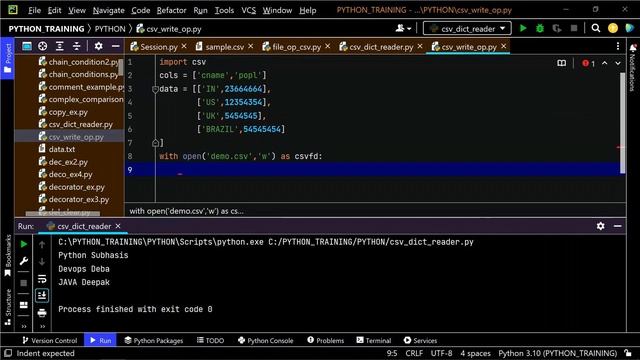Go to next highlighted error arrow
The image size is (640, 360).
point(618,63)
